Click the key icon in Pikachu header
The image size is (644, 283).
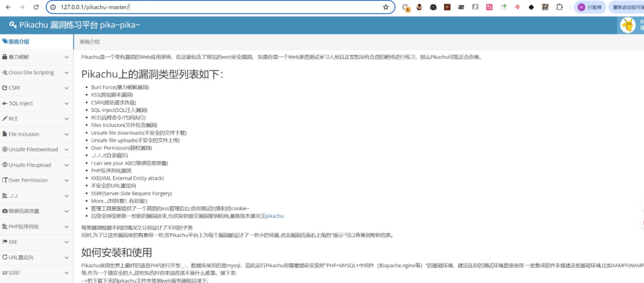13,25
